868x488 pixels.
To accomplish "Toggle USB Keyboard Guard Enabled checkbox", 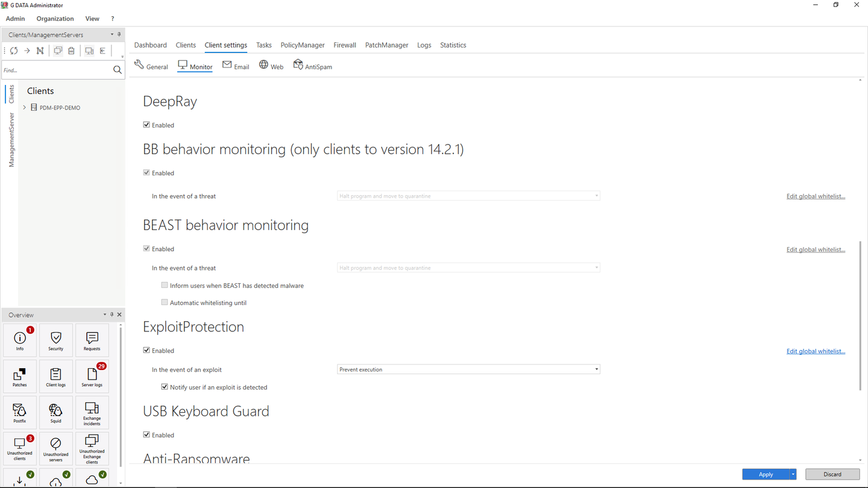I will pos(146,434).
